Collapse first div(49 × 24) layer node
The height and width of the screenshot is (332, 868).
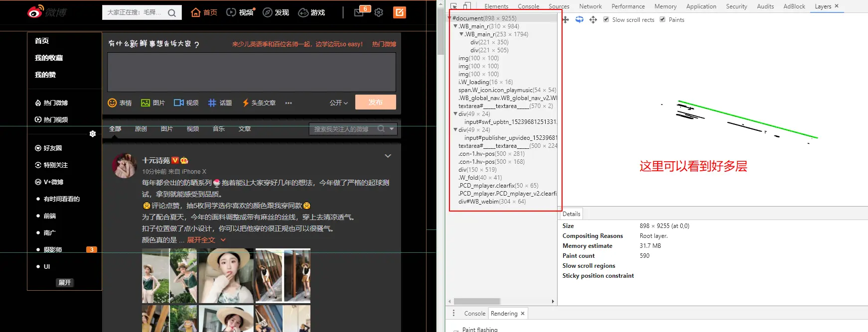[x=455, y=113]
